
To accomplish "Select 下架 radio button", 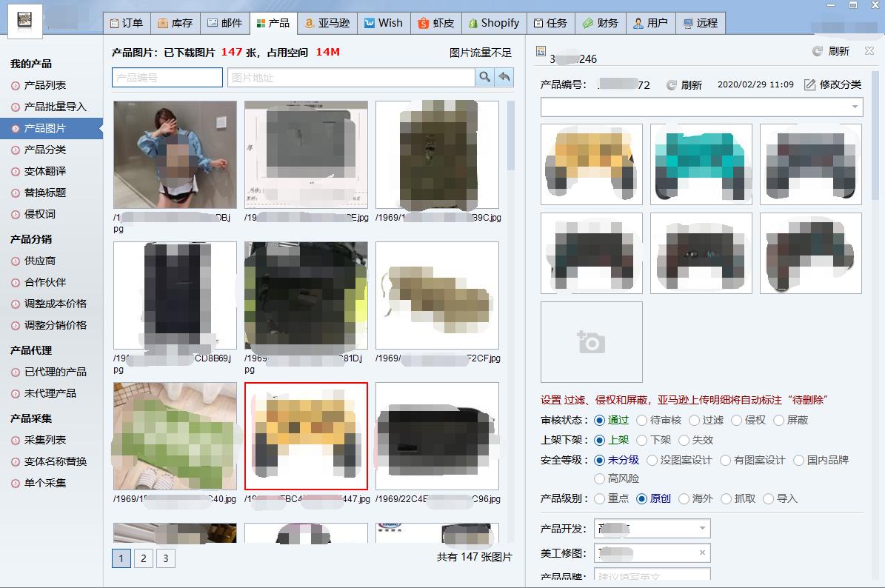I will click(642, 440).
